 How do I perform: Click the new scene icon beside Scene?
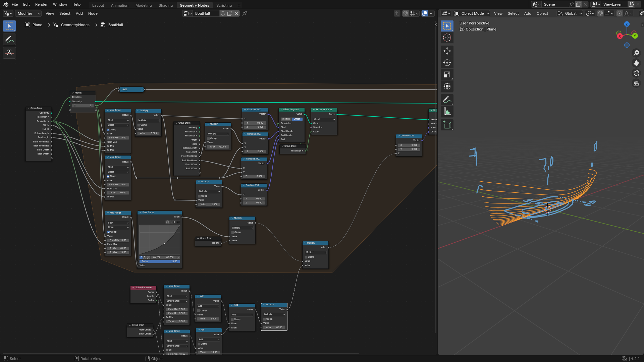coord(579,4)
